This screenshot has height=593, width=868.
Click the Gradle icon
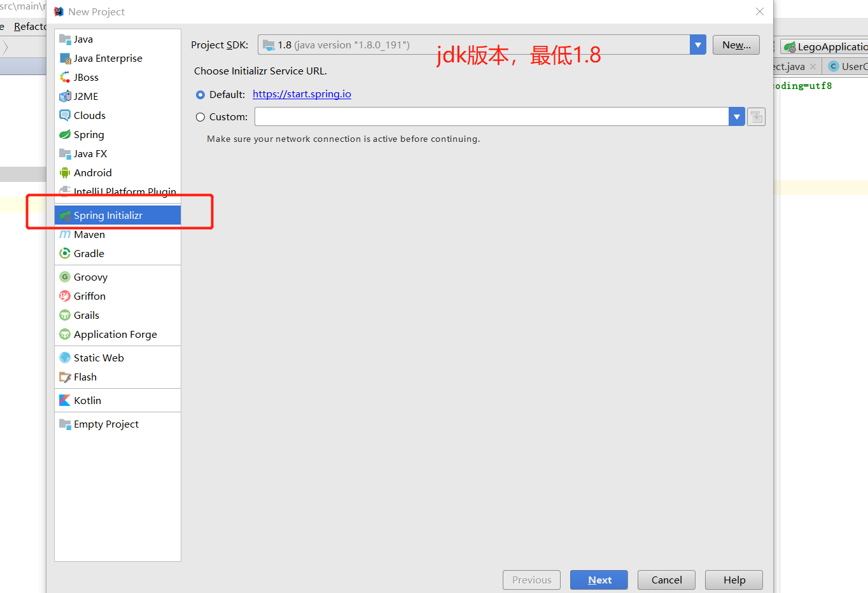tap(65, 254)
